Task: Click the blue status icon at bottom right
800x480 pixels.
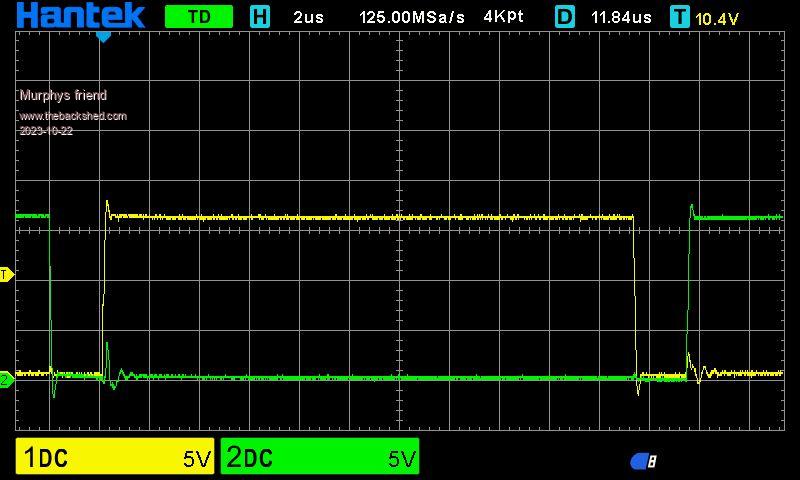Action: coord(643,461)
